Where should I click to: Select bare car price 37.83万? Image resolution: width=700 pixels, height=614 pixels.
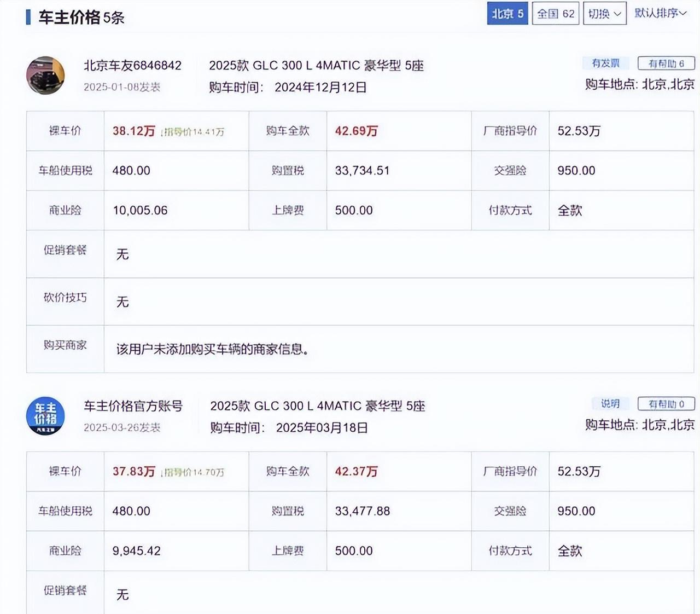pyautogui.click(x=134, y=471)
